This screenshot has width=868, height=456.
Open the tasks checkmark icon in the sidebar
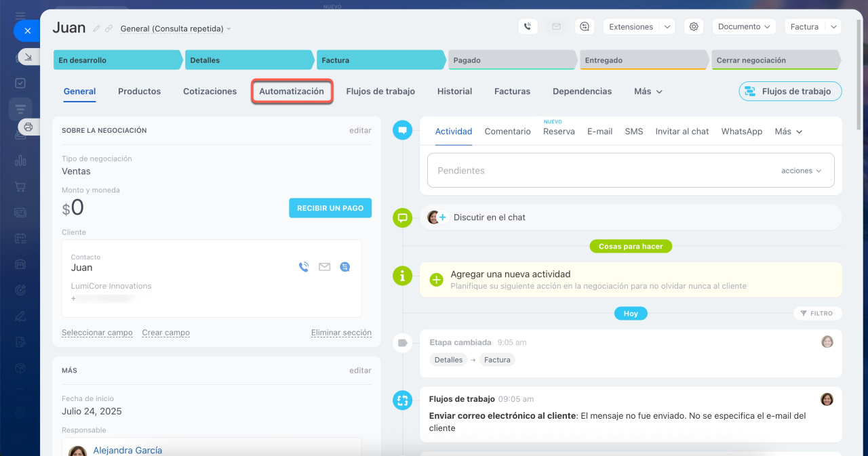20,83
